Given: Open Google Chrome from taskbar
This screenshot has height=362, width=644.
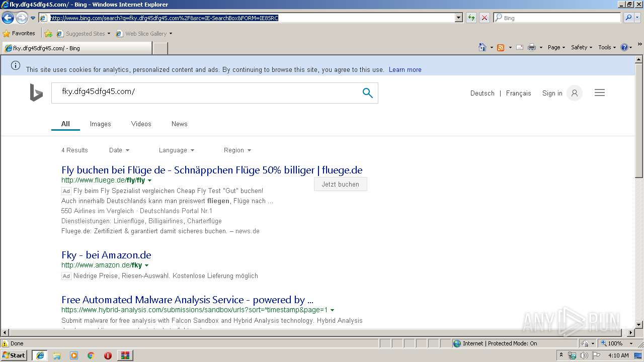Looking at the screenshot, I should coord(91,355).
